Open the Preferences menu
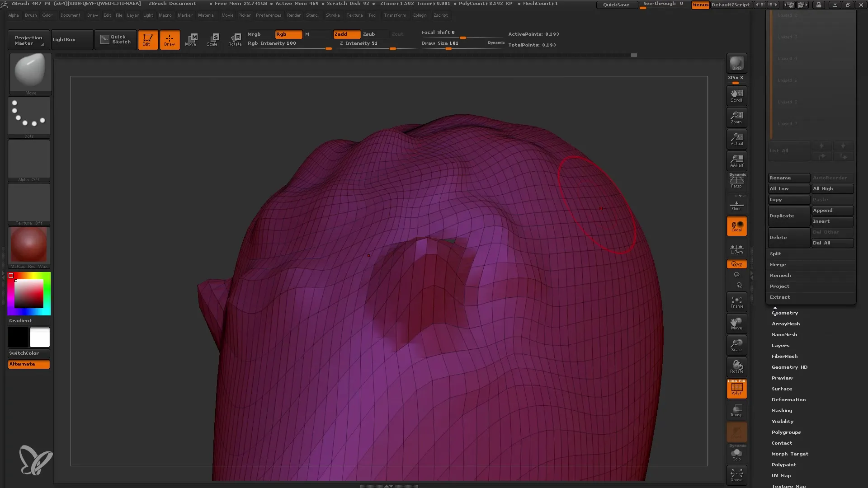 tap(267, 15)
